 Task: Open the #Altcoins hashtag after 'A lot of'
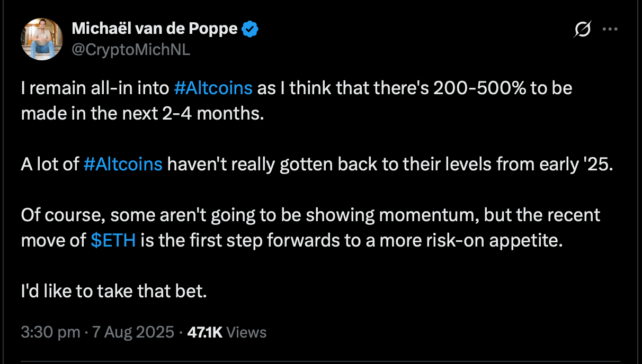(123, 165)
